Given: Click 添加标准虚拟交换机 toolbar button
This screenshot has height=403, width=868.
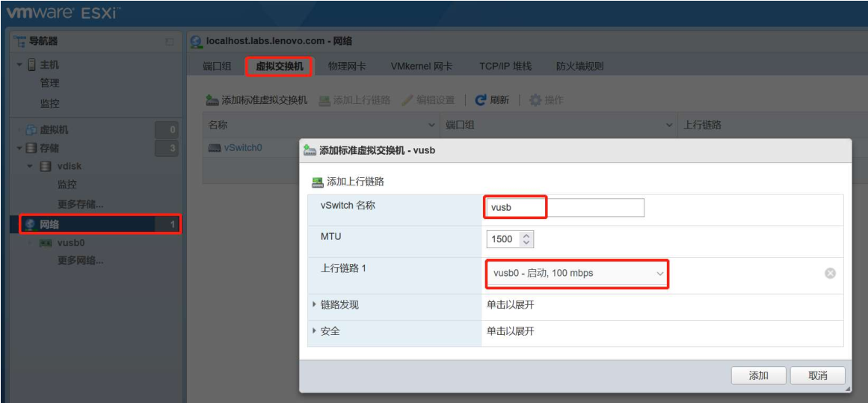Looking at the screenshot, I should click(256, 100).
